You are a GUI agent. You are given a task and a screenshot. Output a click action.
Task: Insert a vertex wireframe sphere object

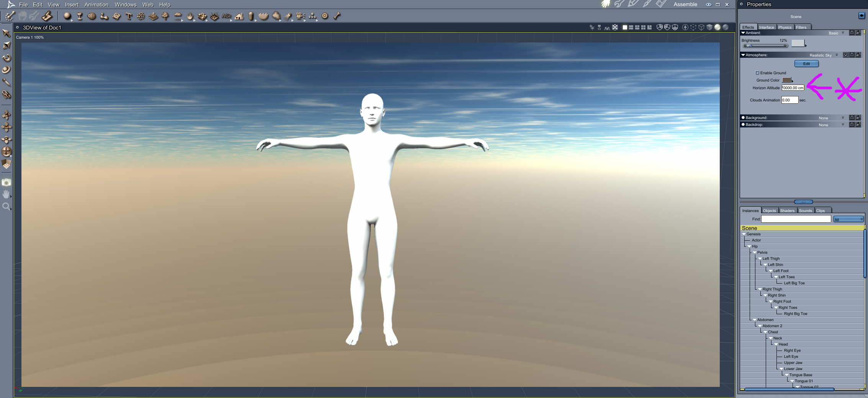click(x=92, y=16)
